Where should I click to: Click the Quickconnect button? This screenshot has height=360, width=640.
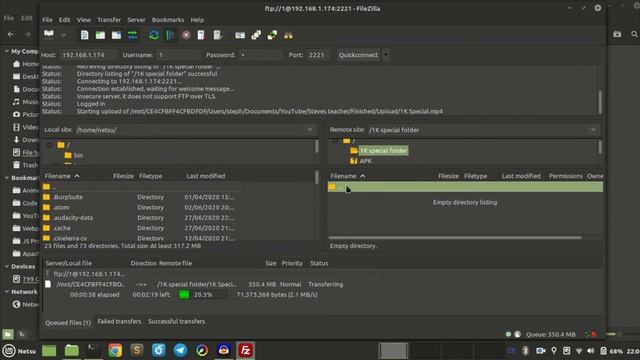click(358, 55)
